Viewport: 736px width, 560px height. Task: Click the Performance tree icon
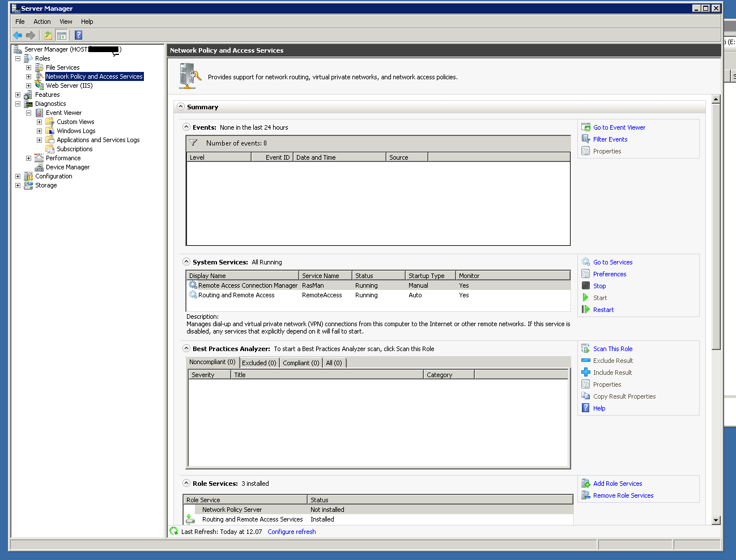point(39,158)
